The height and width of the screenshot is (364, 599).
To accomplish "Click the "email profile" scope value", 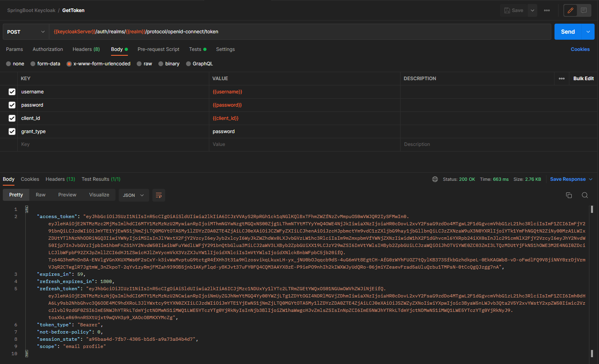I will pos(85,346).
